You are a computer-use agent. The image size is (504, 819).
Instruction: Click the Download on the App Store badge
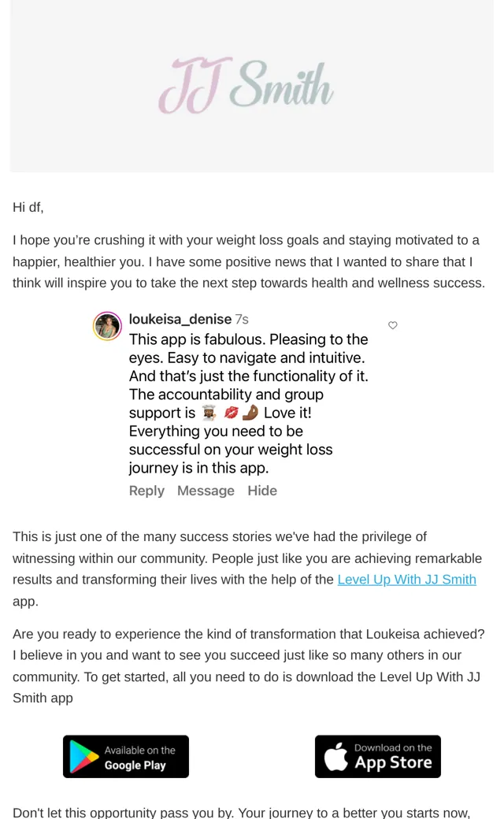point(378,757)
